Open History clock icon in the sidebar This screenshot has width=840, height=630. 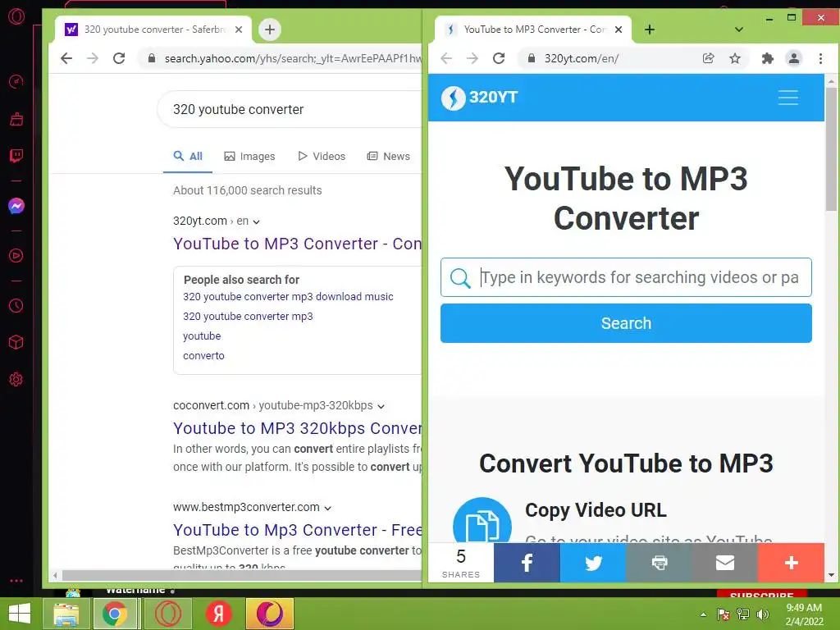tap(16, 305)
